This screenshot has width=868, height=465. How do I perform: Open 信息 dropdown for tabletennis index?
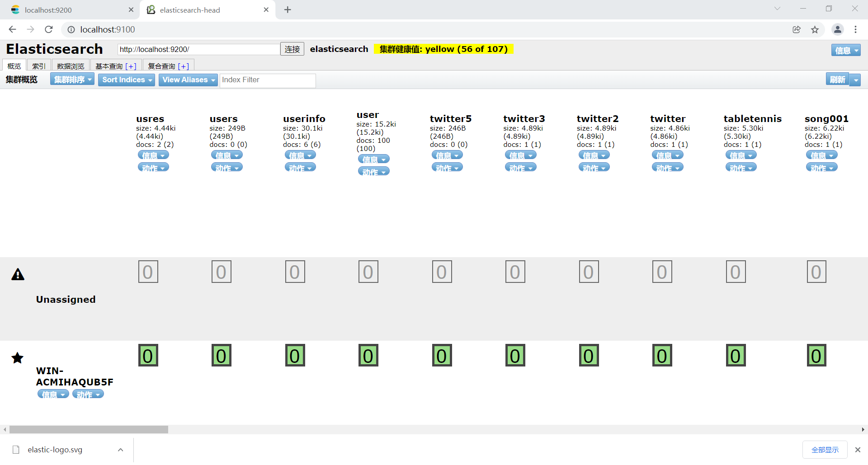(x=741, y=155)
